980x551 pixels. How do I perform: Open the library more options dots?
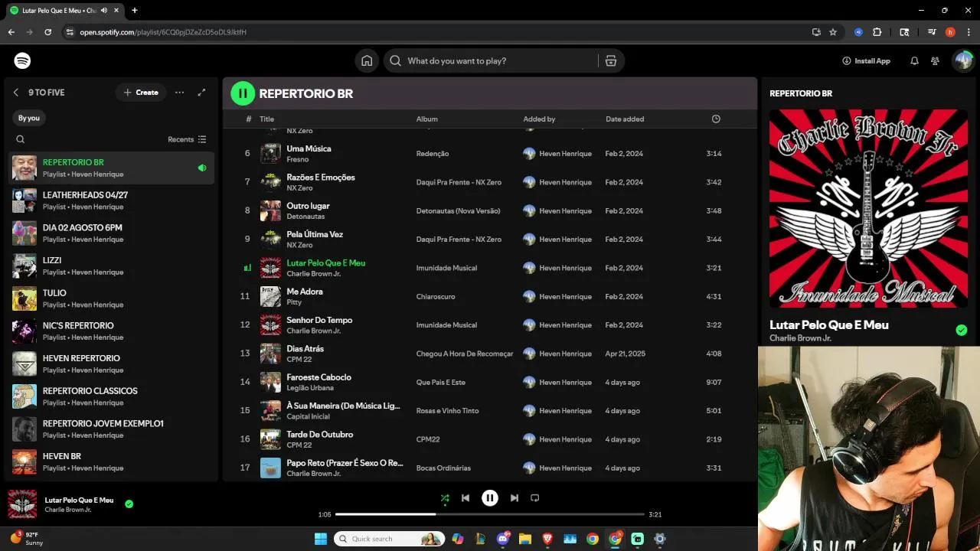point(179,93)
